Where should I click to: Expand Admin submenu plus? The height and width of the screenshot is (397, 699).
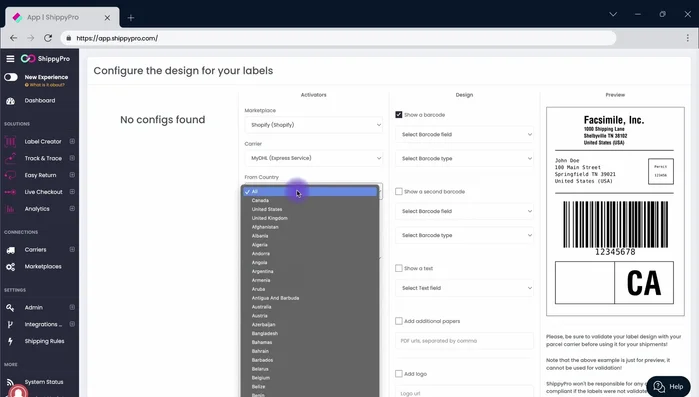click(x=72, y=308)
